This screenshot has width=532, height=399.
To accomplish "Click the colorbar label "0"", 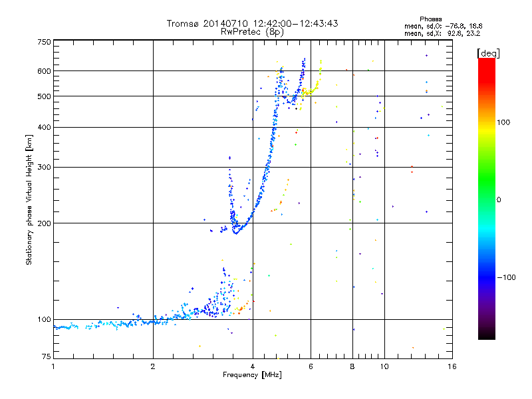I will point(498,200).
